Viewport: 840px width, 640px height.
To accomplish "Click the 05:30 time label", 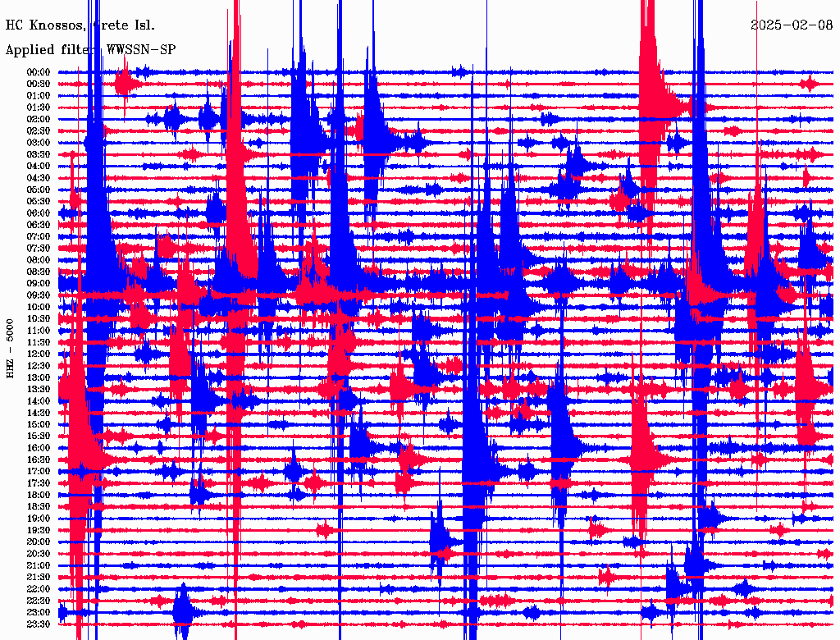I will [39, 202].
